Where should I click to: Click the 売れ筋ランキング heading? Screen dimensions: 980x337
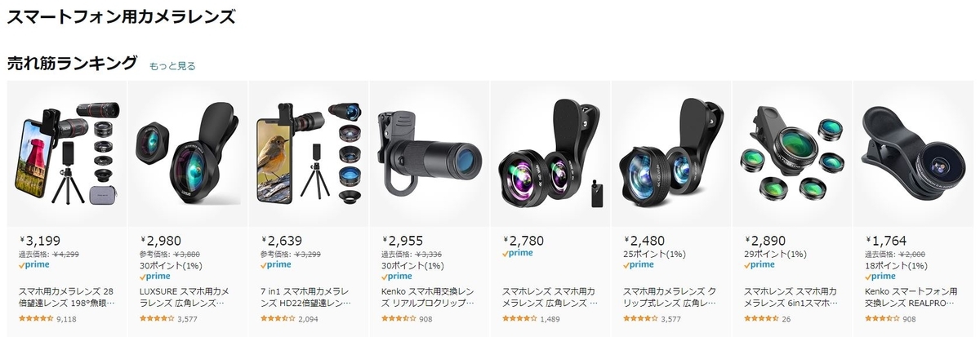(x=72, y=63)
